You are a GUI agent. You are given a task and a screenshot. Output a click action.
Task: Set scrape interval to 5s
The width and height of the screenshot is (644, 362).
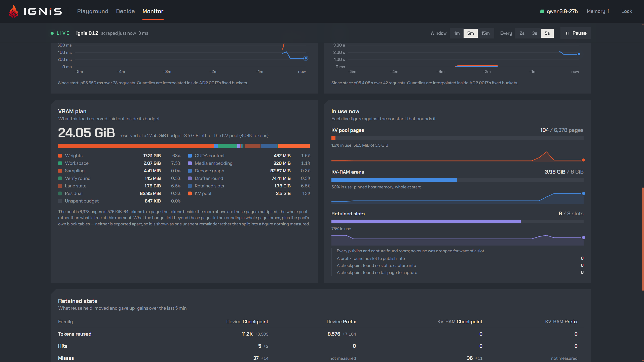tap(547, 33)
